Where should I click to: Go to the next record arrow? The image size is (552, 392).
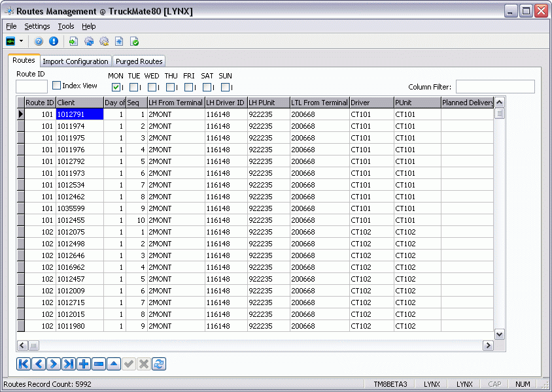pyautogui.click(x=54, y=364)
